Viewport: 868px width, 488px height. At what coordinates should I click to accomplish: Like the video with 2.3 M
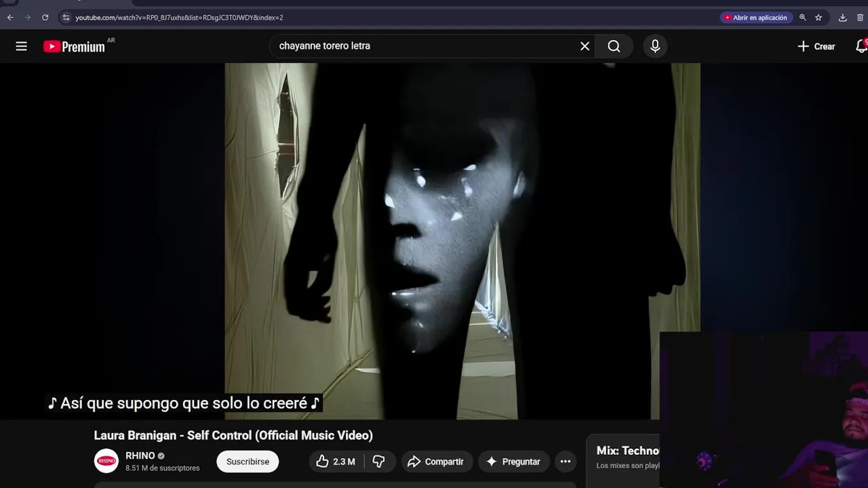click(x=337, y=462)
